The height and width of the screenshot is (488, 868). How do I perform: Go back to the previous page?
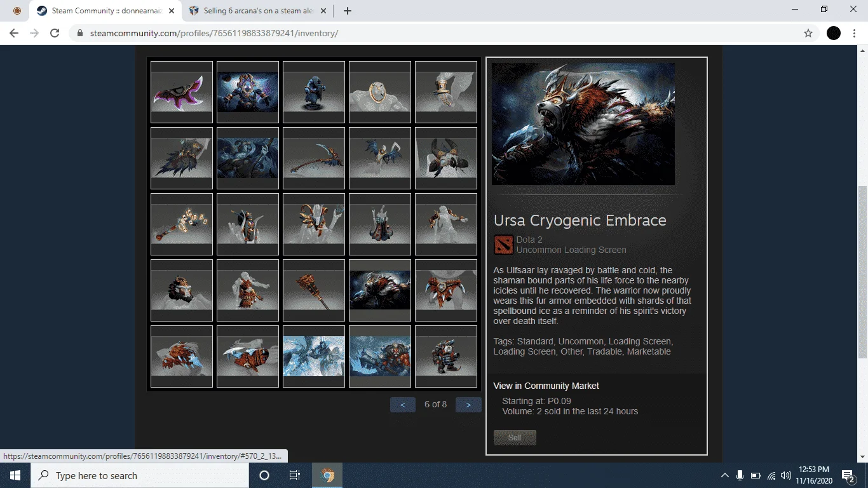click(x=14, y=33)
